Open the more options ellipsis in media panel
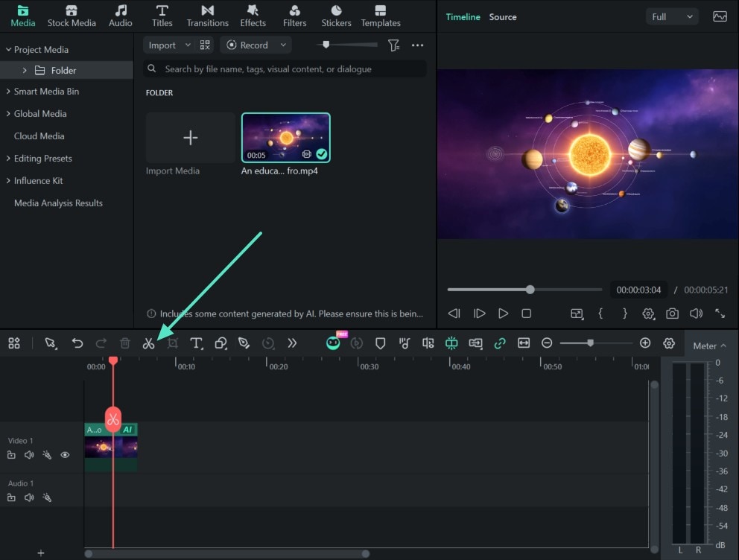The height and width of the screenshot is (560, 739). (418, 45)
